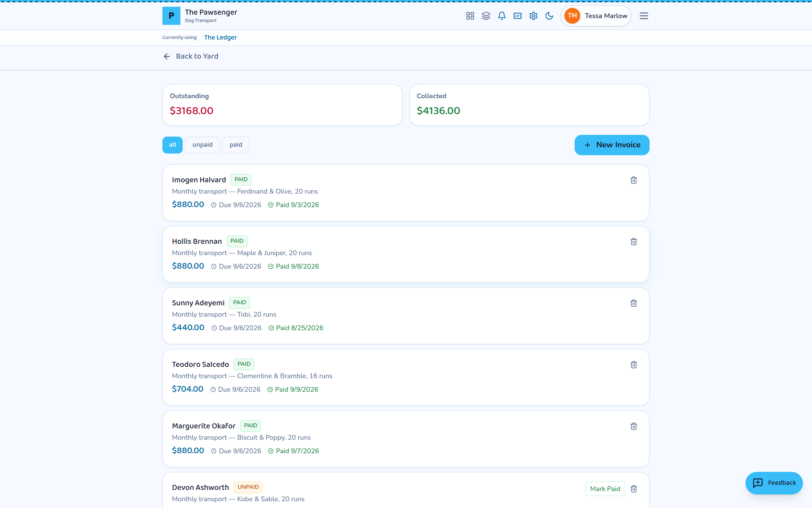Click the UNPAID badge on Devon Ashworth
The image size is (812, 508).
(248, 487)
